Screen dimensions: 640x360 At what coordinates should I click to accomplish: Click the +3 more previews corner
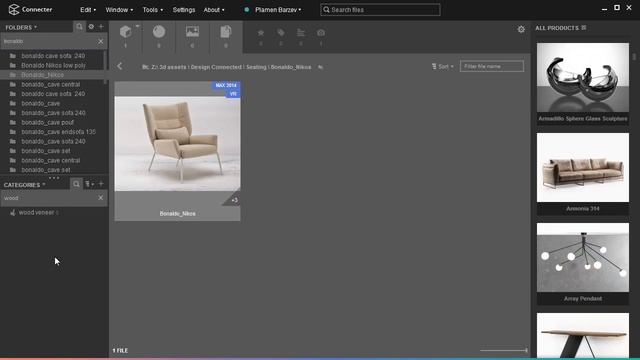[234, 200]
